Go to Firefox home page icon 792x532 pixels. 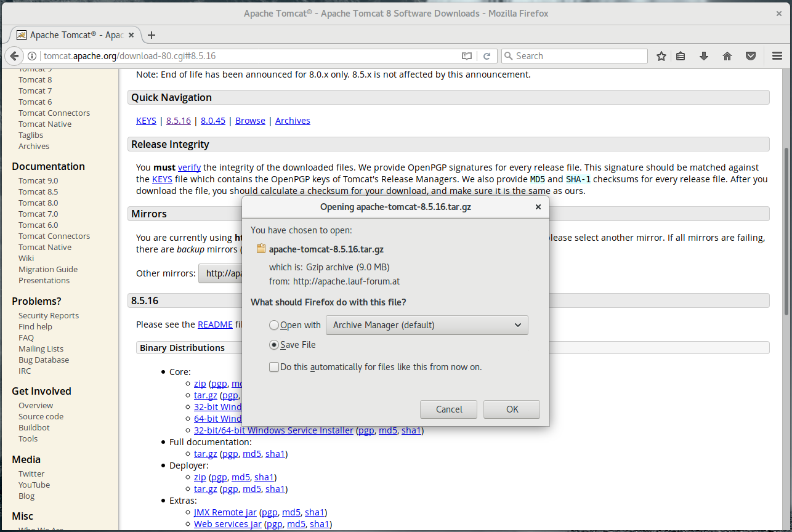727,56
